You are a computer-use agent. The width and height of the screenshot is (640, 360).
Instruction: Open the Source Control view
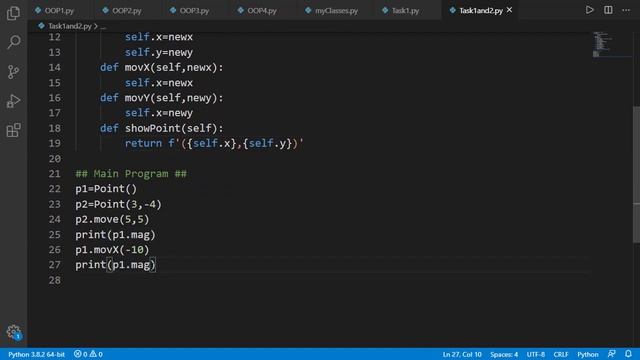(13, 72)
